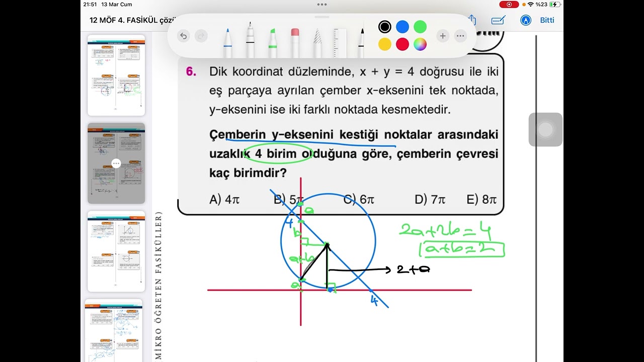Tap the share icon in top toolbar
This screenshot has height=362, width=644.
coord(472,20)
